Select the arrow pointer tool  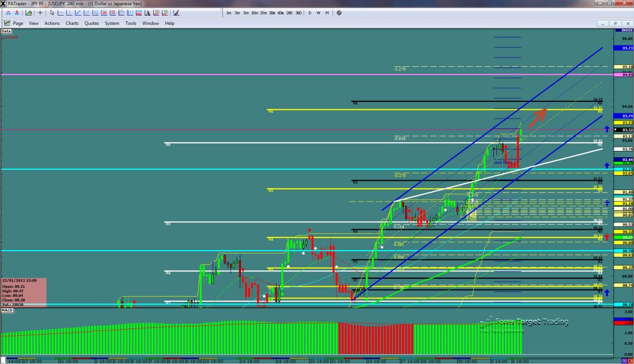click(52, 13)
